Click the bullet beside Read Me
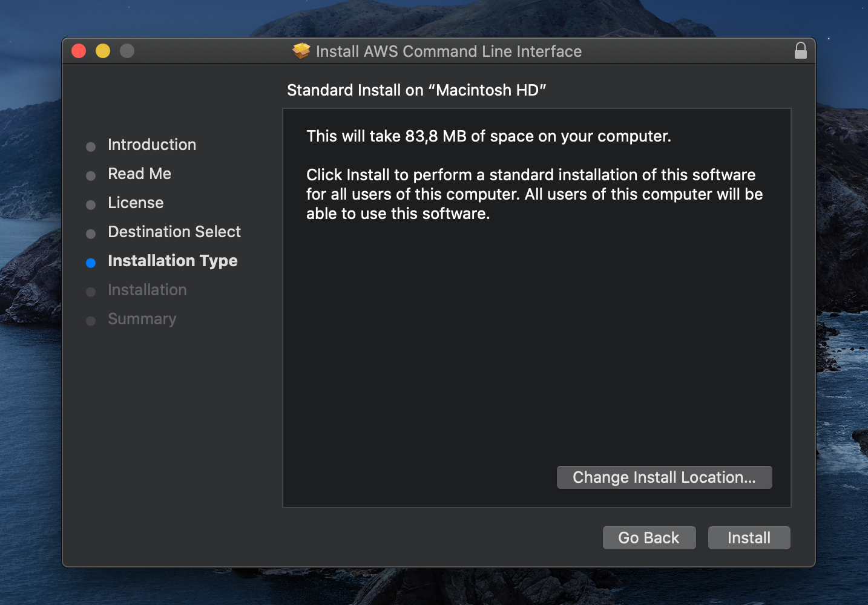868x605 pixels. [91, 175]
